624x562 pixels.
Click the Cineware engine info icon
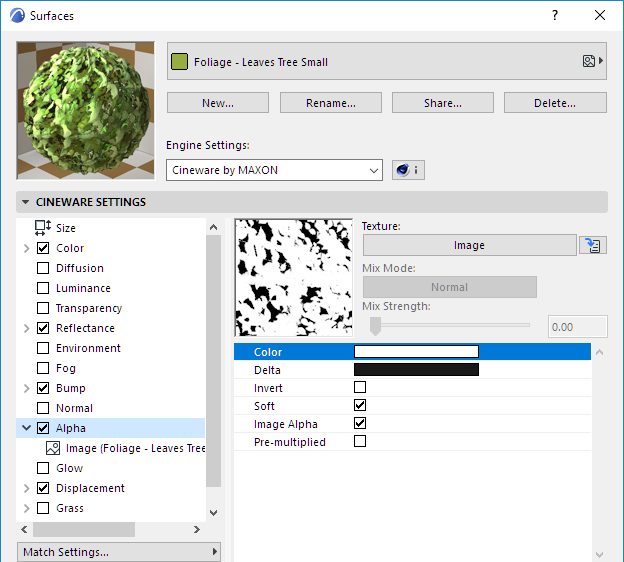coord(408,170)
